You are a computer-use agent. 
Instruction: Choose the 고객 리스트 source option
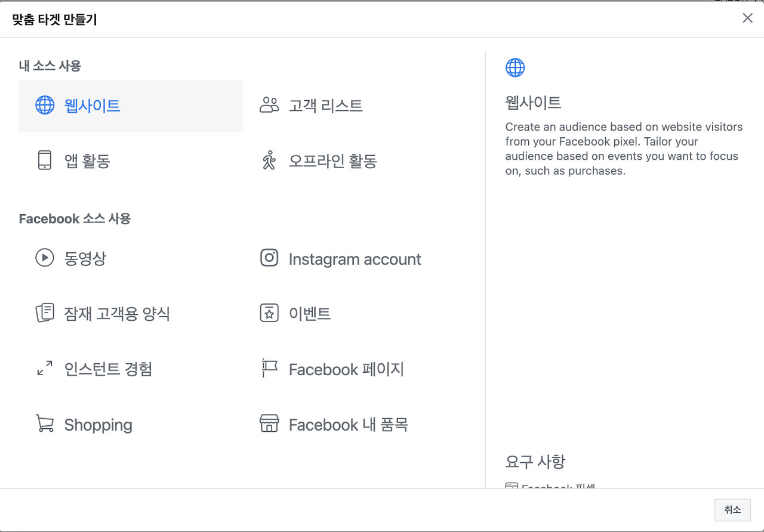(x=356, y=106)
